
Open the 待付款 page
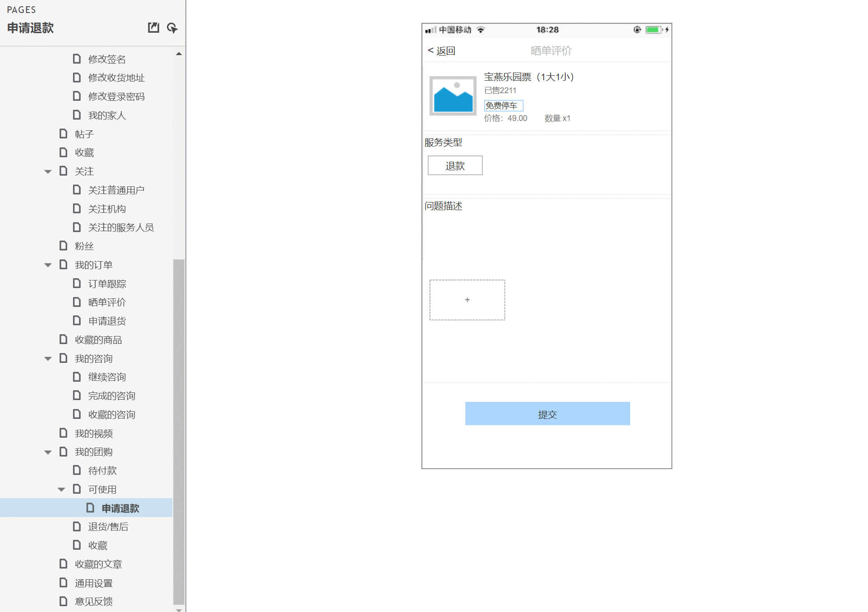pos(103,470)
